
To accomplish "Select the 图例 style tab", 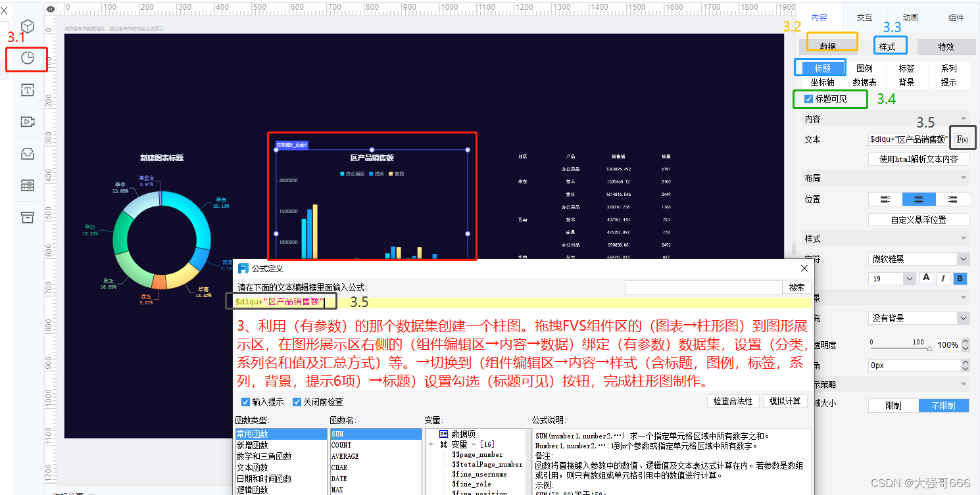I will click(864, 68).
